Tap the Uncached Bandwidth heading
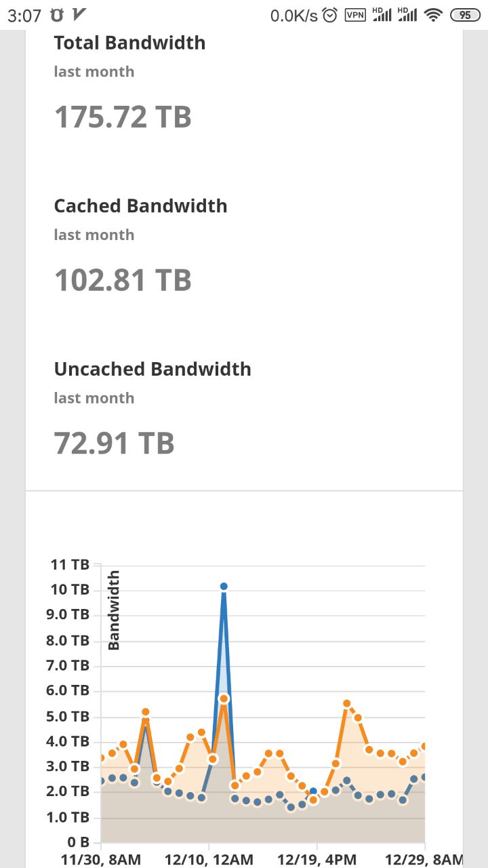 [152, 369]
